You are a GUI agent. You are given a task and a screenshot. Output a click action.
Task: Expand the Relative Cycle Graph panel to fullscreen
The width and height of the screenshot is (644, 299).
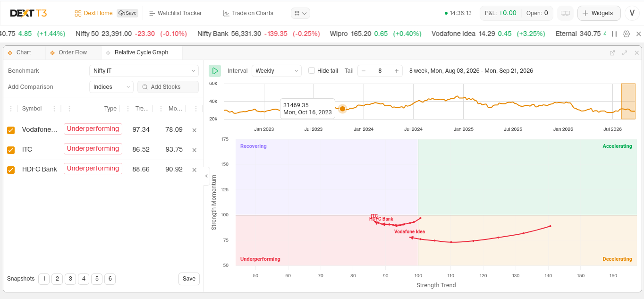coord(625,53)
